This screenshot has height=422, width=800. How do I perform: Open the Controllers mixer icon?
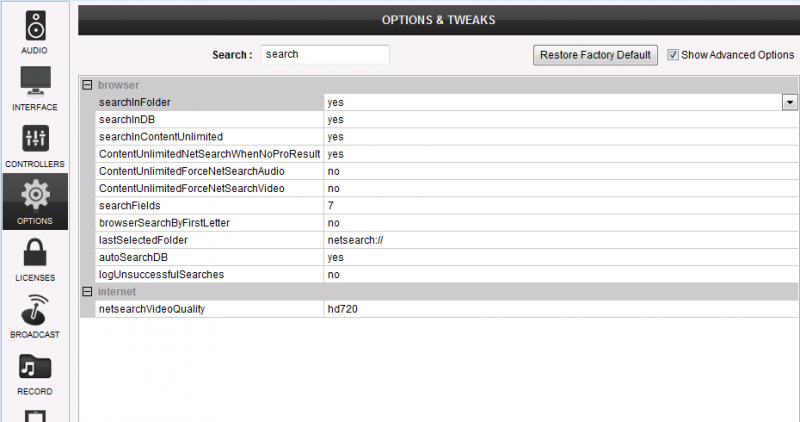click(35, 138)
